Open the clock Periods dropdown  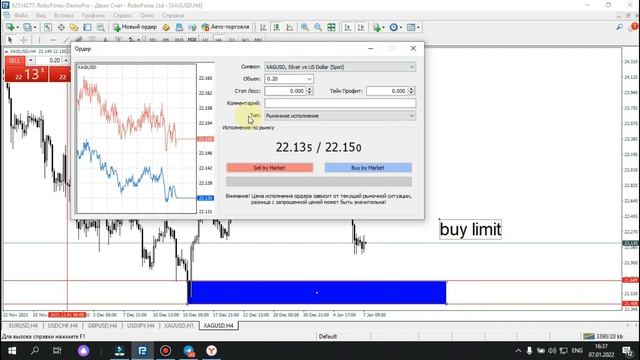tap(396, 27)
